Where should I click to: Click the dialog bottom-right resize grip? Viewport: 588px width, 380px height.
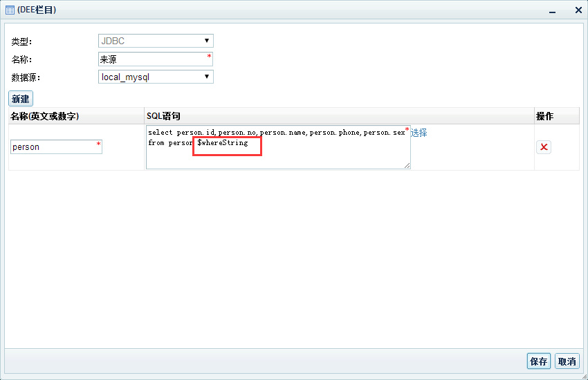585,377
